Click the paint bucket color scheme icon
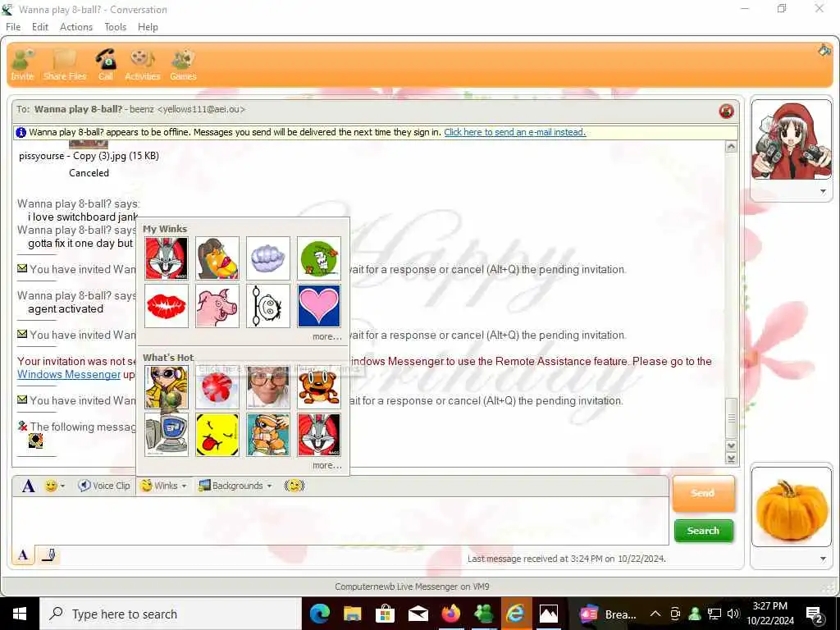Screen dimensions: 840x630 click(x=824, y=50)
